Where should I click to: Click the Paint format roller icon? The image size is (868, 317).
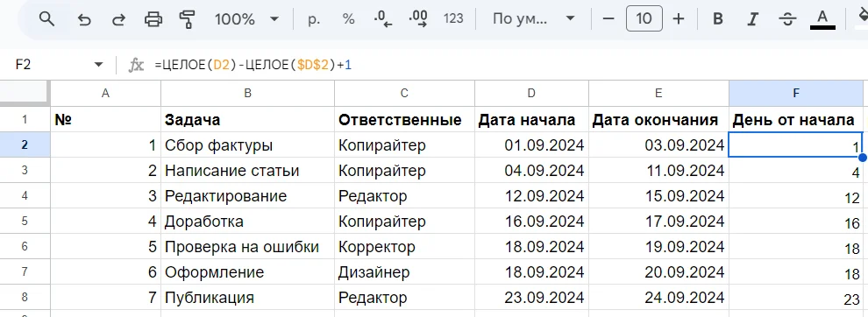point(188,19)
